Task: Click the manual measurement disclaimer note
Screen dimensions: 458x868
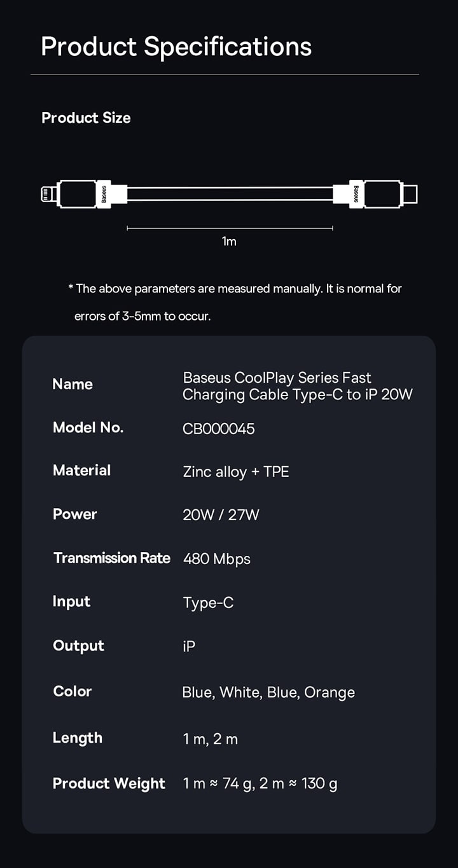Action: pos(235,302)
